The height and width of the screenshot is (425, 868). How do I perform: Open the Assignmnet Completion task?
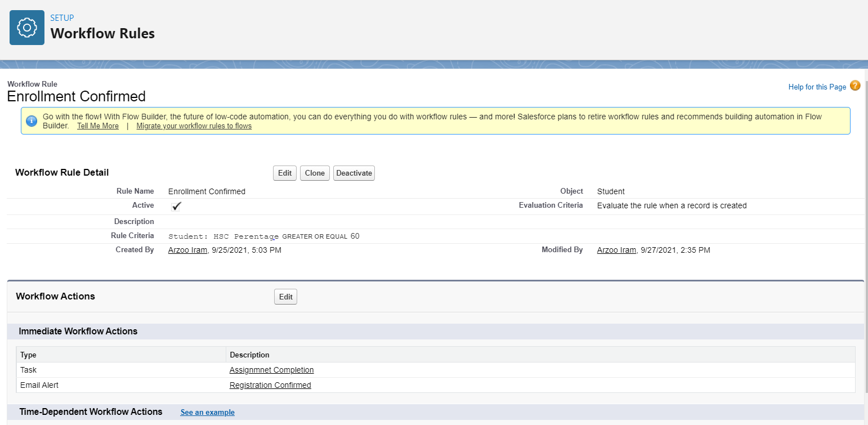click(x=271, y=370)
